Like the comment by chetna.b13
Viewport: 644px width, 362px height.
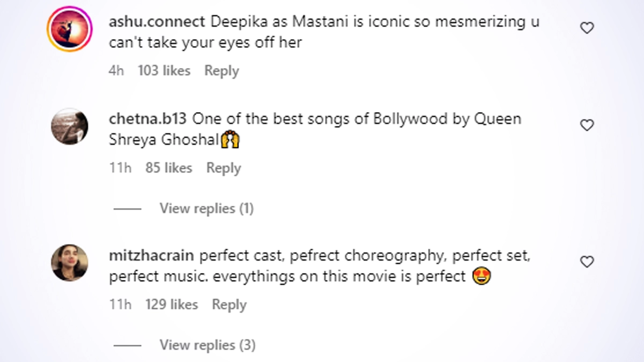pyautogui.click(x=587, y=125)
